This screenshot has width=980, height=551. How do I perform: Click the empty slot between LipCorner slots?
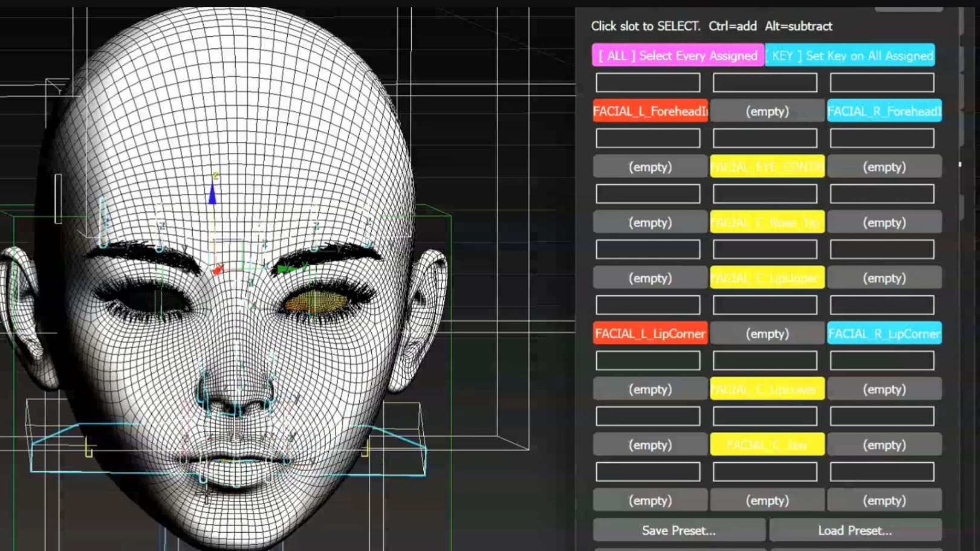pyautogui.click(x=767, y=333)
